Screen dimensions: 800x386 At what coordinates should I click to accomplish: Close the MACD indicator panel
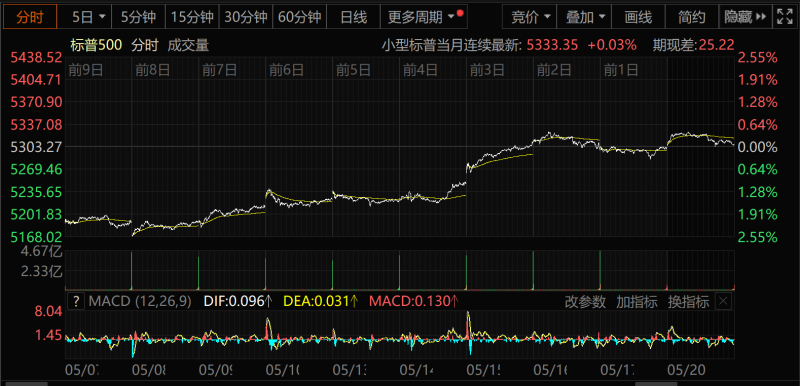pos(723,301)
